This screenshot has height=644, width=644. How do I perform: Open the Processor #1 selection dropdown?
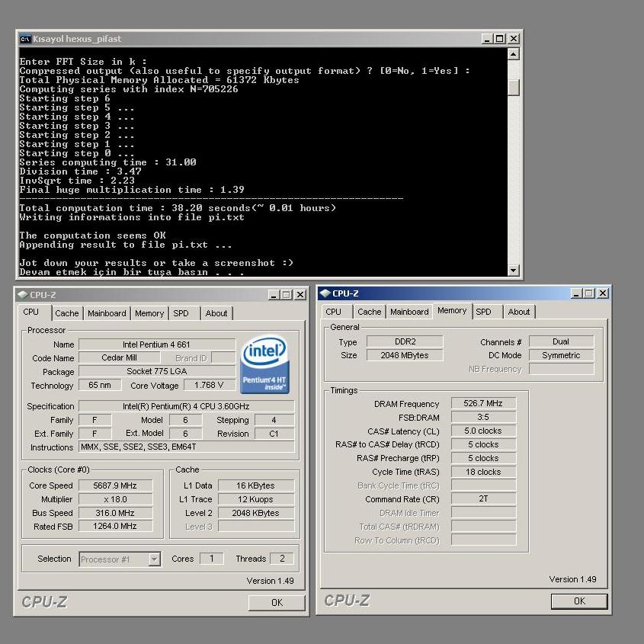tap(155, 559)
